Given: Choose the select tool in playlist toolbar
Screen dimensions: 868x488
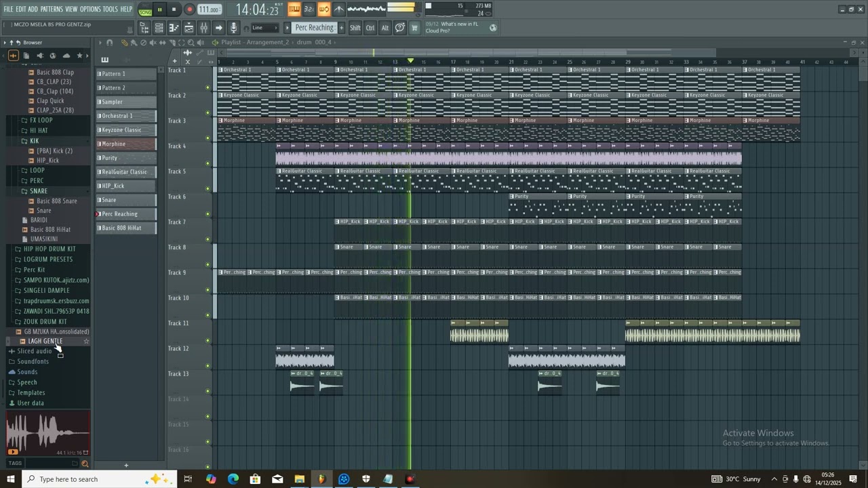Looking at the screenshot, I should coord(181,42).
